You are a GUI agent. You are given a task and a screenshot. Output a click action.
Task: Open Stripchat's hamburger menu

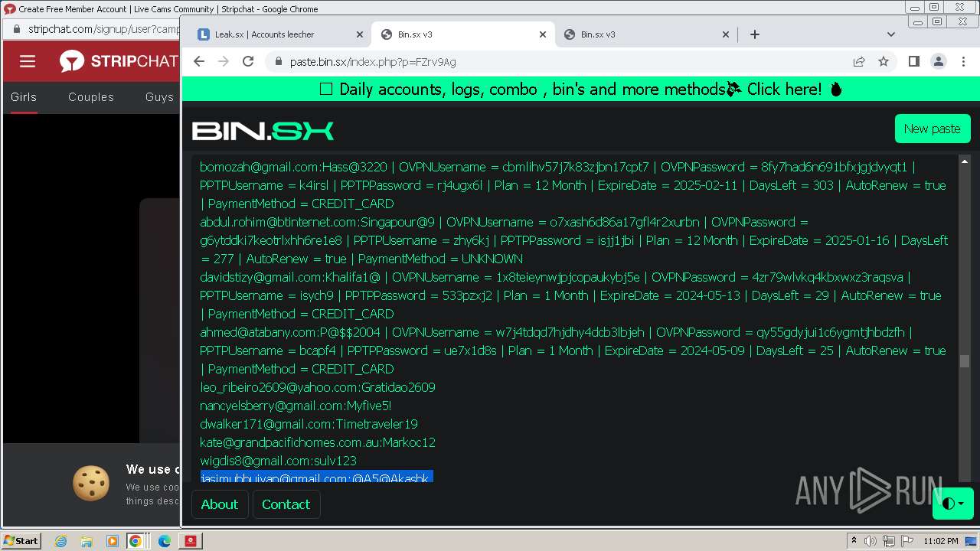pos(28,61)
